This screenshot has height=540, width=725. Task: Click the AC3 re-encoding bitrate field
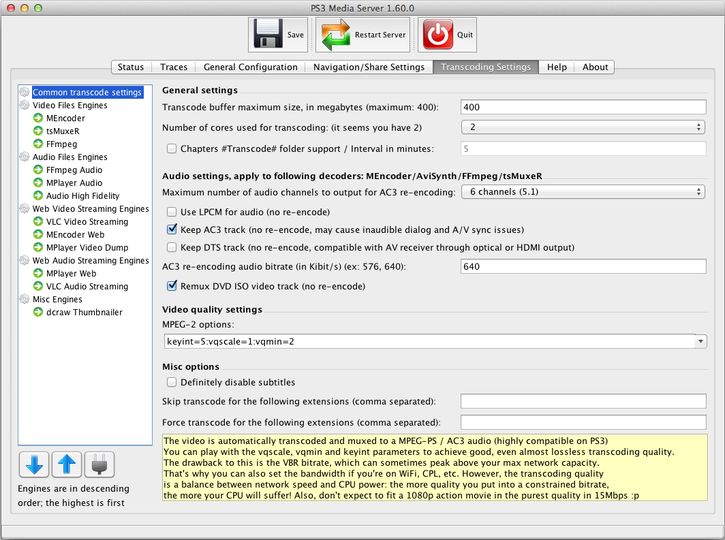click(584, 266)
